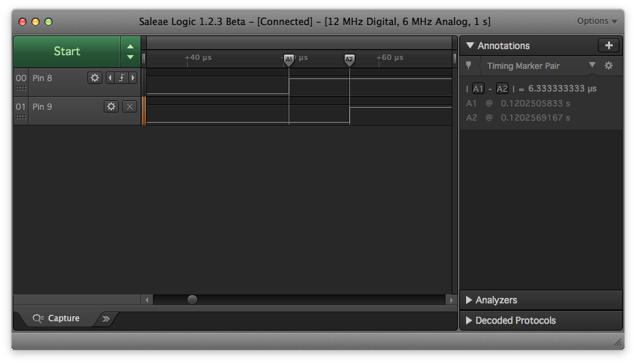Click the Pin 8 rising edge on waveform
Screen dimensions: 636x364
[x=289, y=87]
